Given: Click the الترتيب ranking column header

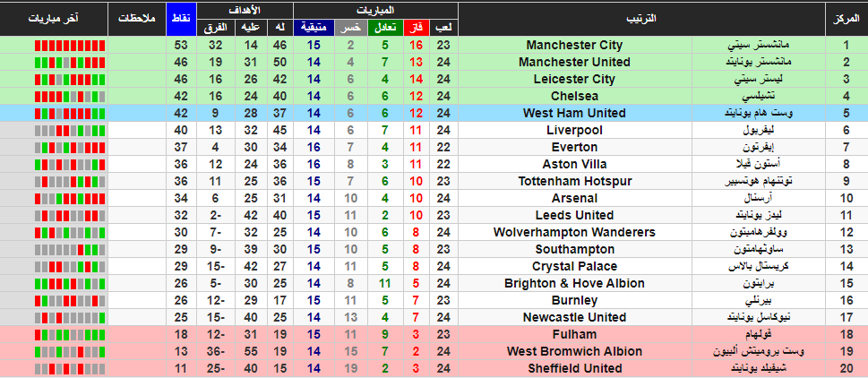Looking at the screenshot, I should pyautogui.click(x=641, y=20).
